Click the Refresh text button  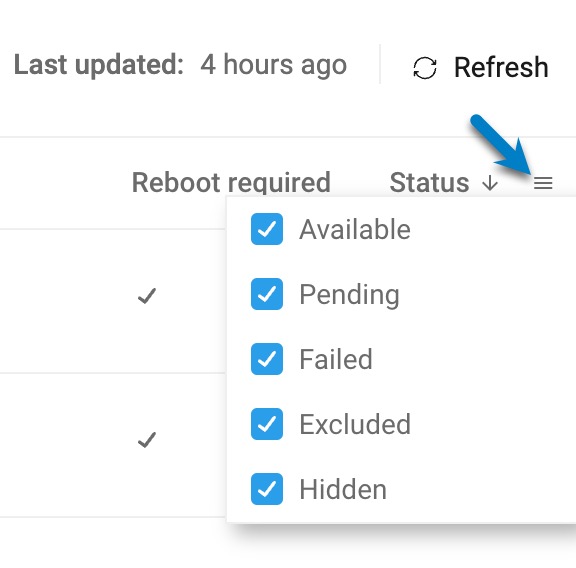click(501, 68)
